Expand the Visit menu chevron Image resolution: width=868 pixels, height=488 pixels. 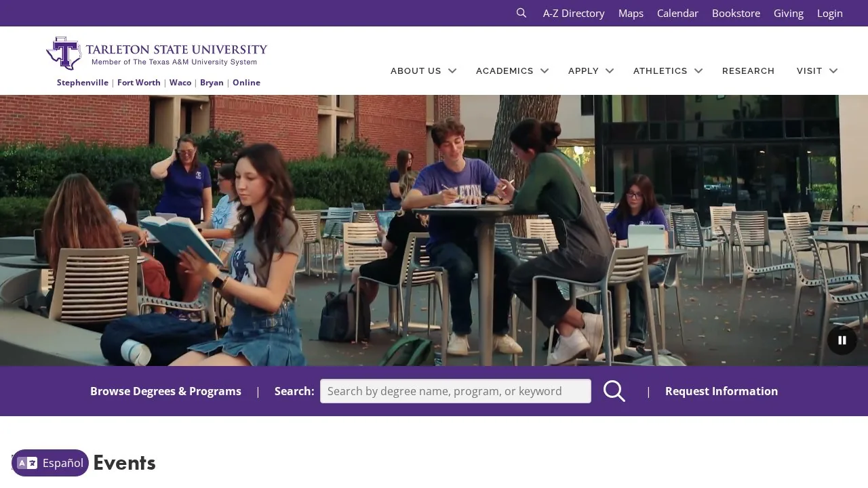(833, 70)
